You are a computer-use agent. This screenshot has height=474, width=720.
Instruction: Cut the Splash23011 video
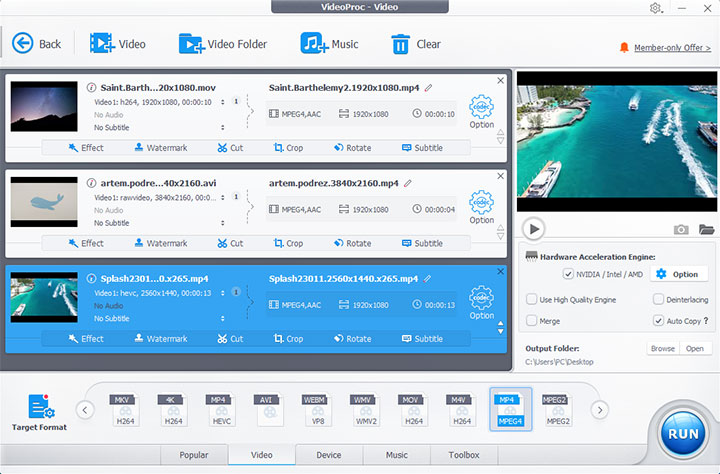coord(230,339)
